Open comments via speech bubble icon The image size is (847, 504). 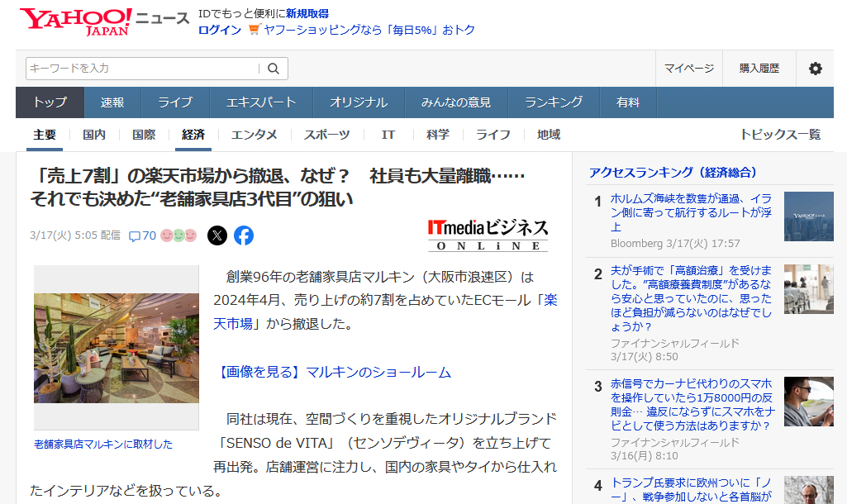click(135, 236)
